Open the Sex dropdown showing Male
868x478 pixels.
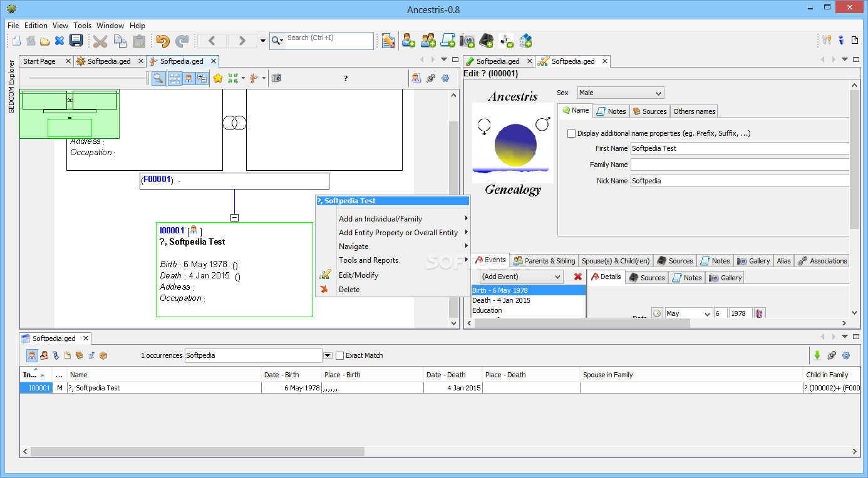621,93
